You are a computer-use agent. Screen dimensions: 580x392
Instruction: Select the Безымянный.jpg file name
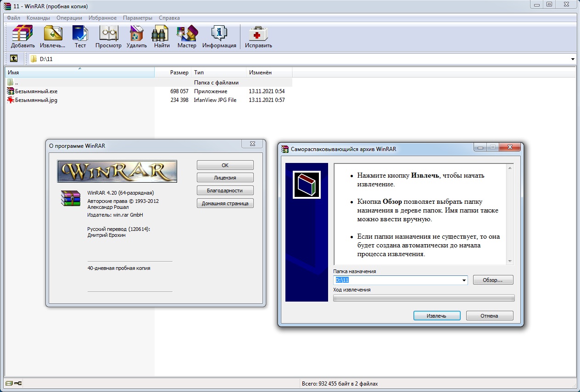(x=36, y=100)
